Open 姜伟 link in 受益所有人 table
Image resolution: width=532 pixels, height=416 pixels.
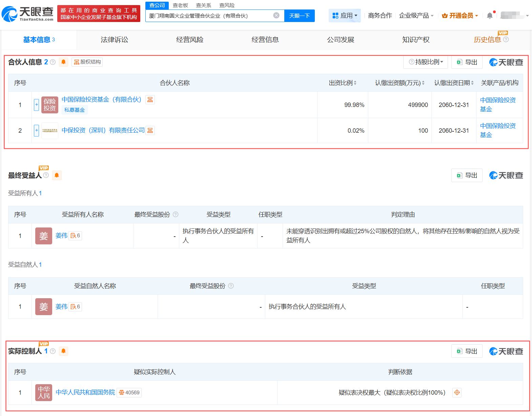[x=62, y=236]
